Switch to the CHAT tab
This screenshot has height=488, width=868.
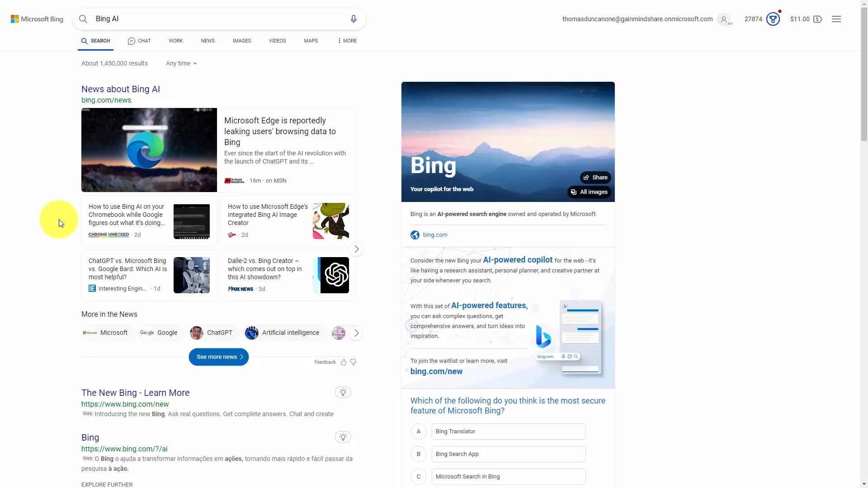coord(139,41)
